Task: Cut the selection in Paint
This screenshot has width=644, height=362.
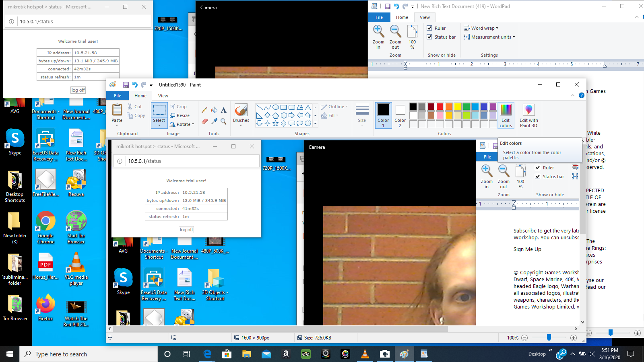Action: pyautogui.click(x=134, y=107)
